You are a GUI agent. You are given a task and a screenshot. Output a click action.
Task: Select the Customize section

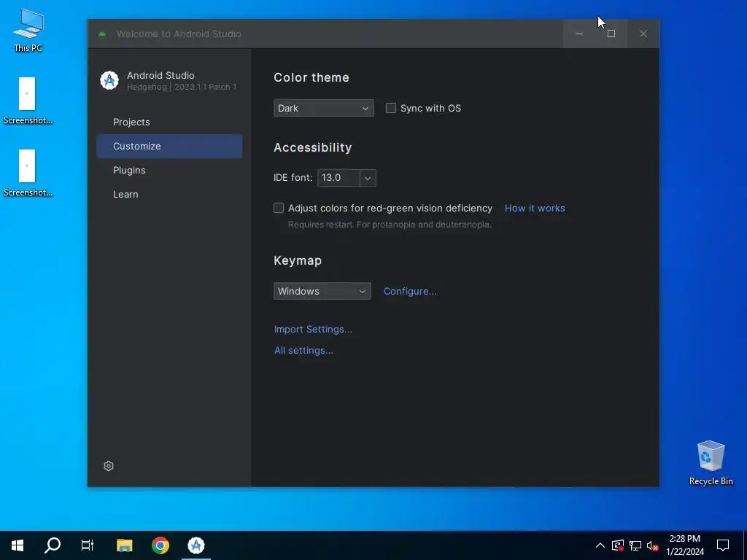coord(169,146)
